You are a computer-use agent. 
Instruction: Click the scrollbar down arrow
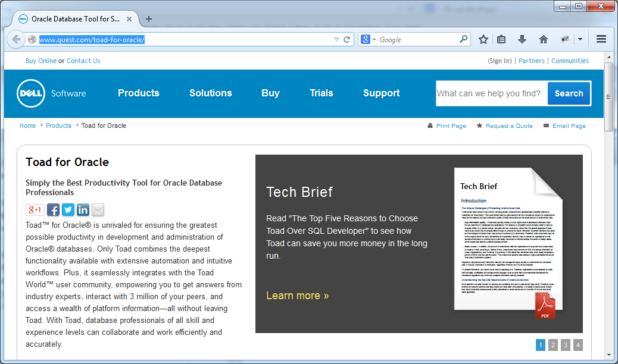[x=609, y=354]
